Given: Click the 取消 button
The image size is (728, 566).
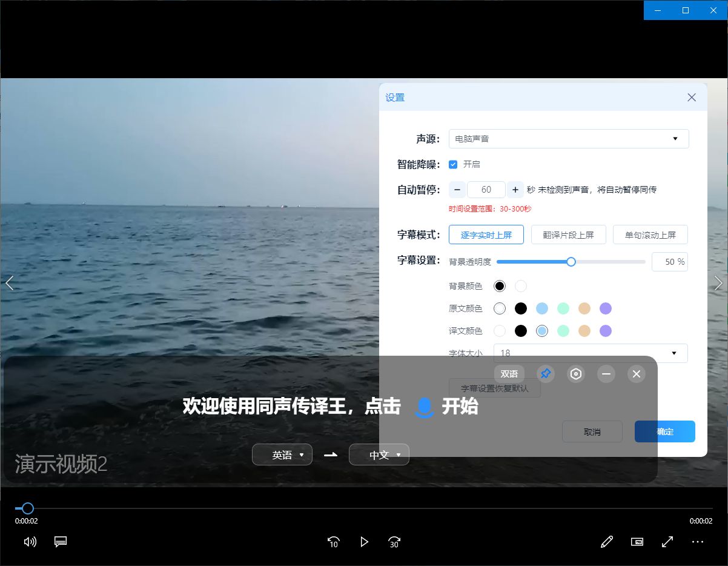Looking at the screenshot, I should pos(592,431).
